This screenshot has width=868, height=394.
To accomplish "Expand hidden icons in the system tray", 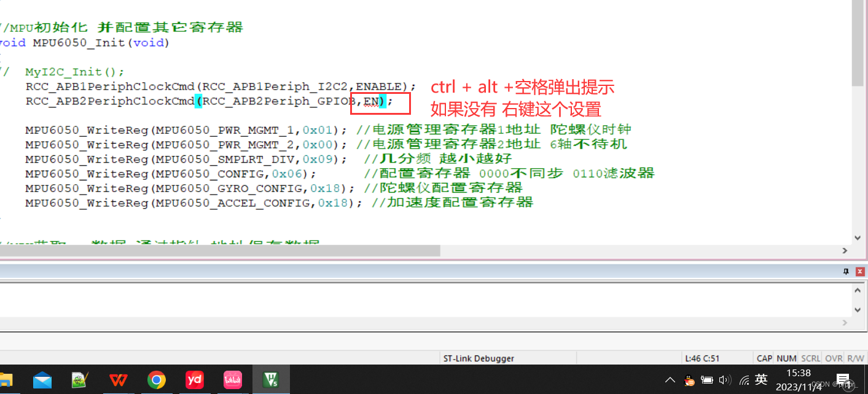I will [x=670, y=379].
